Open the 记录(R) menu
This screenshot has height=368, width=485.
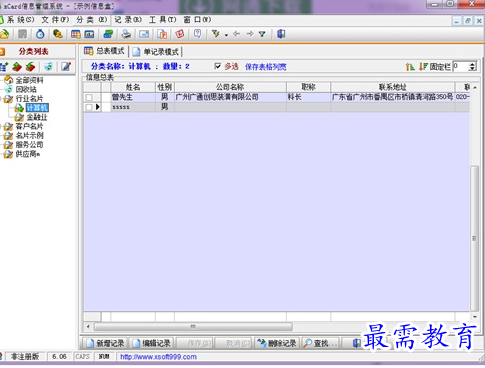tap(128, 20)
